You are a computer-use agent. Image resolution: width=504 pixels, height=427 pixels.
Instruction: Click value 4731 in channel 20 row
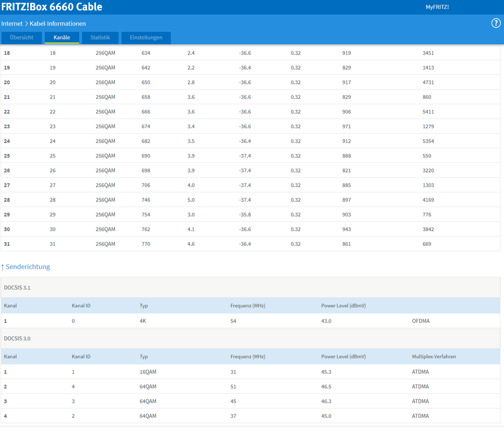[x=428, y=83]
